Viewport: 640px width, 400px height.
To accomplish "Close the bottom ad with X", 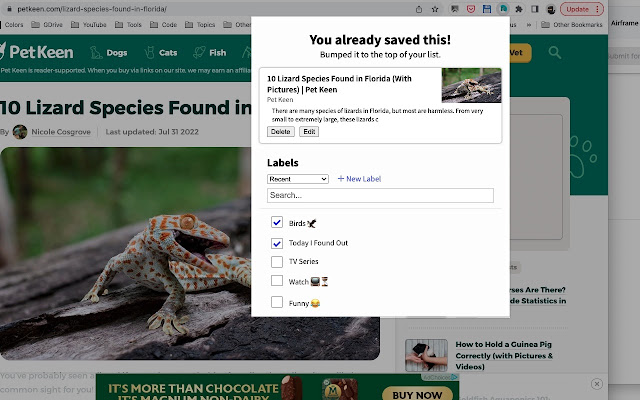I will (596, 384).
